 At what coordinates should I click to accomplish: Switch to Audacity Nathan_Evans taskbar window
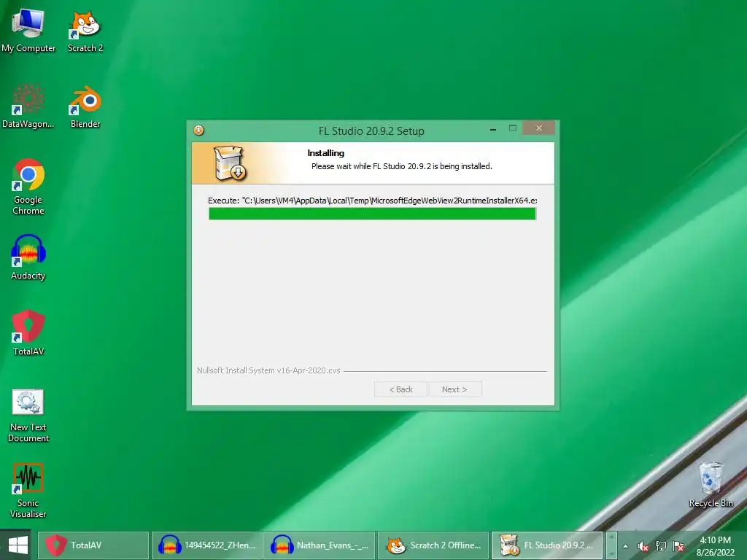coord(320,545)
